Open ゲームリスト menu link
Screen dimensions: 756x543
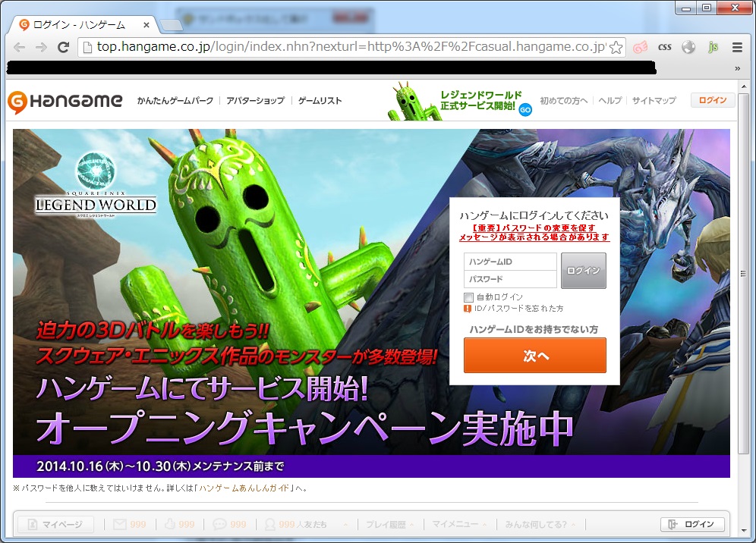[320, 101]
